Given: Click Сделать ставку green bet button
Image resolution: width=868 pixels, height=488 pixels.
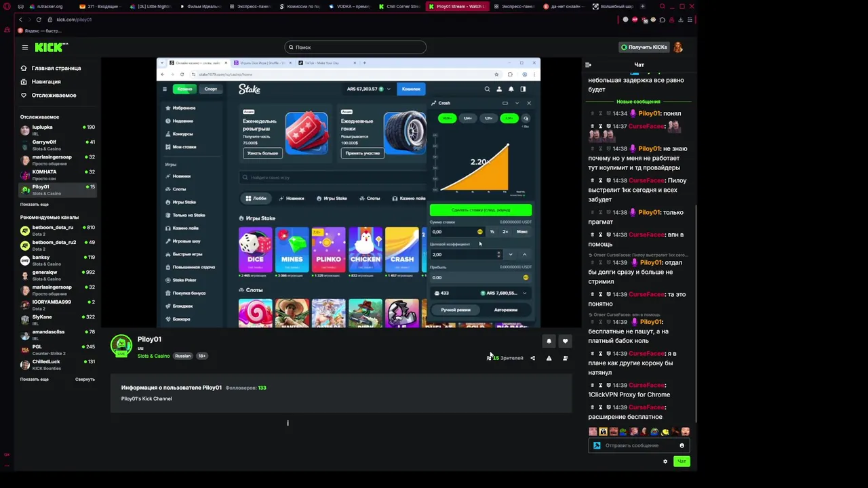Looking at the screenshot, I should [x=481, y=210].
